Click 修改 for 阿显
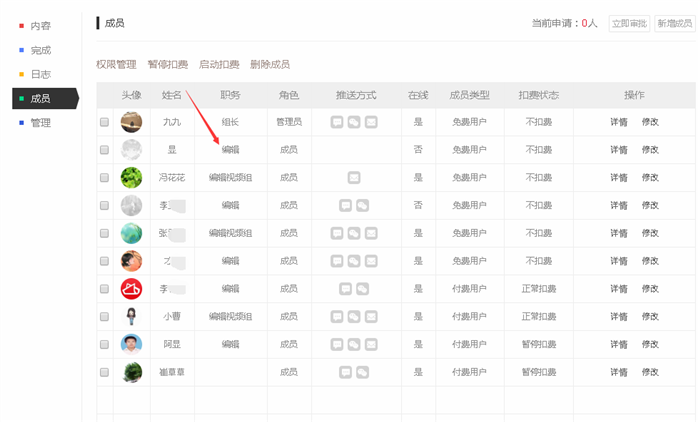This screenshot has width=700, height=422. (650, 344)
